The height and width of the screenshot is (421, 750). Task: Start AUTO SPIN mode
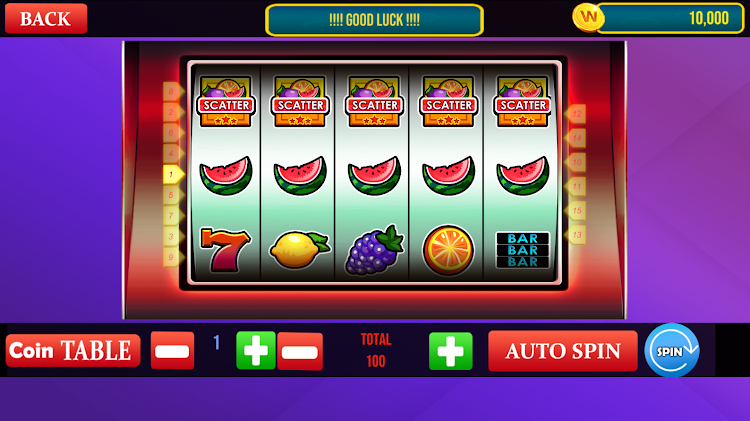click(x=563, y=351)
